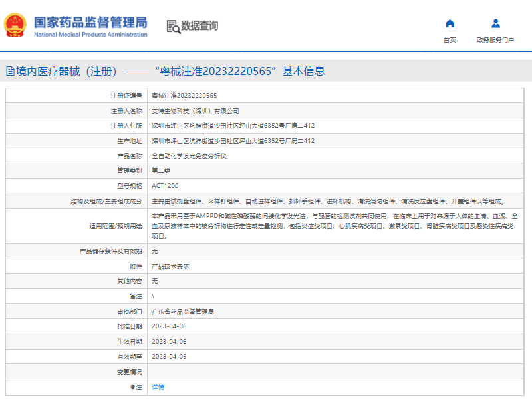
Task: Click the 首页 label
Action: [450, 40]
